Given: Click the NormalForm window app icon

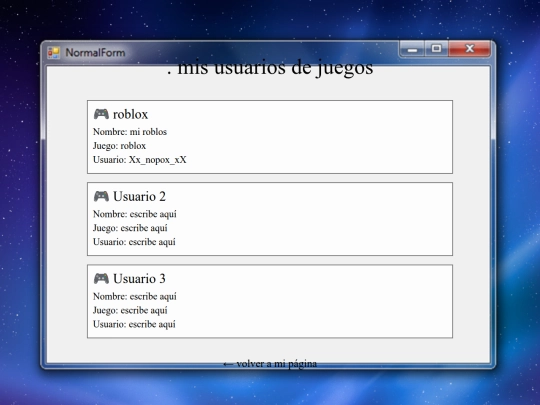Looking at the screenshot, I should coord(54,53).
